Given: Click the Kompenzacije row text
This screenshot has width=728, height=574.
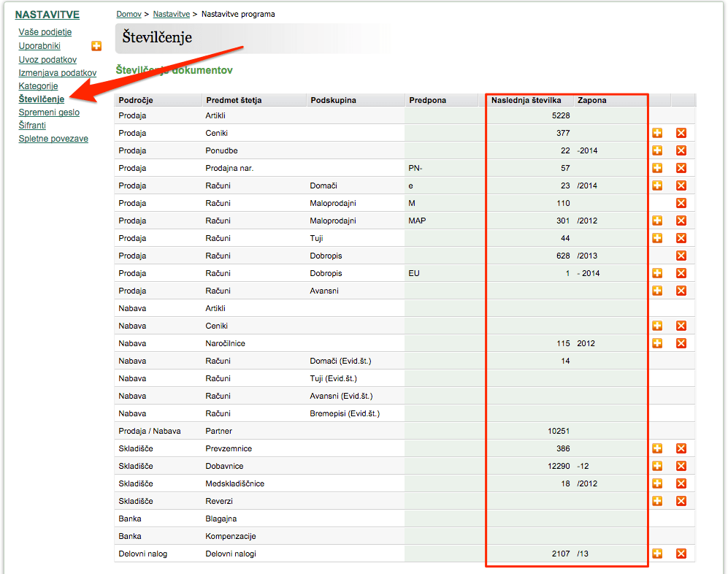Looking at the screenshot, I should (x=231, y=536).
